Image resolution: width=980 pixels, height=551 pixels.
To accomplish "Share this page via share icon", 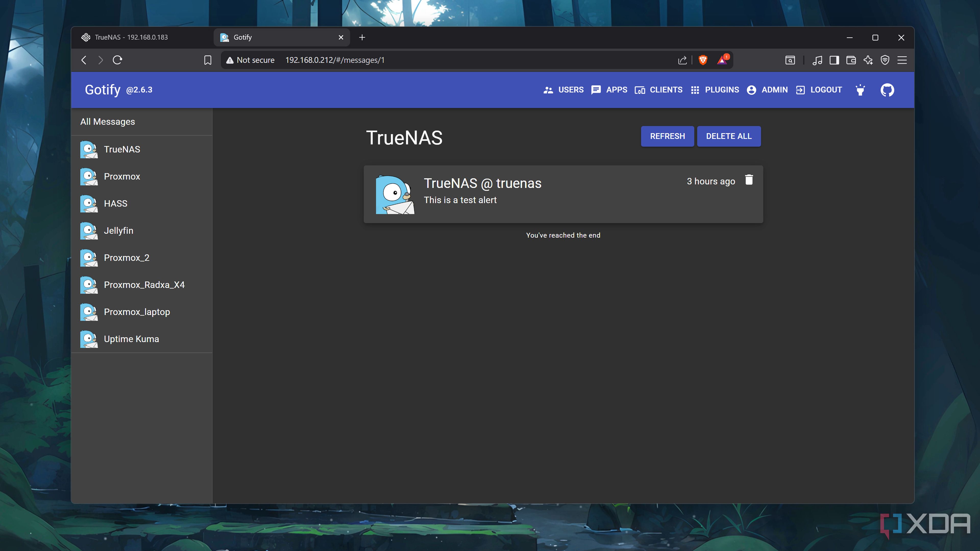I will pyautogui.click(x=682, y=60).
